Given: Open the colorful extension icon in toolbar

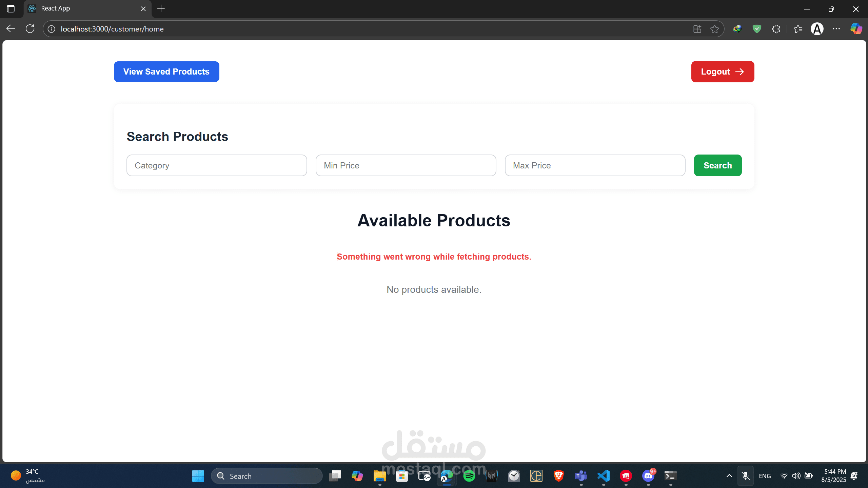Looking at the screenshot, I should (x=737, y=29).
